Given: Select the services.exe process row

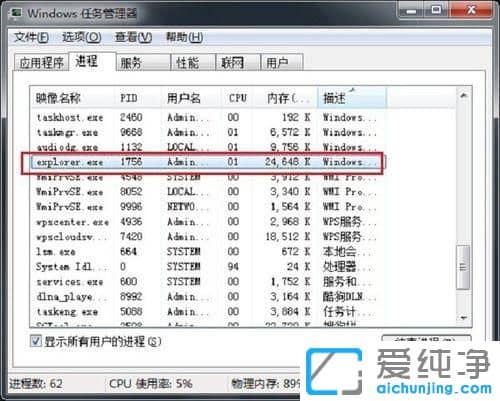Looking at the screenshot, I should 207,282.
